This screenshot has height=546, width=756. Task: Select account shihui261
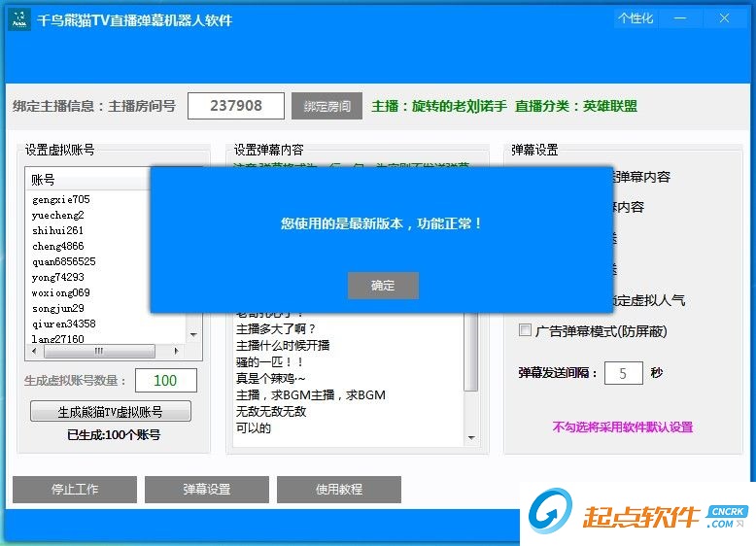pyautogui.click(x=57, y=230)
